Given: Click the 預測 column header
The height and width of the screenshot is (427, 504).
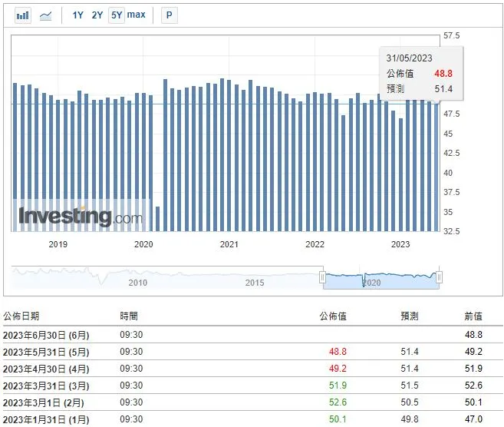Looking at the screenshot, I should pyautogui.click(x=409, y=316).
